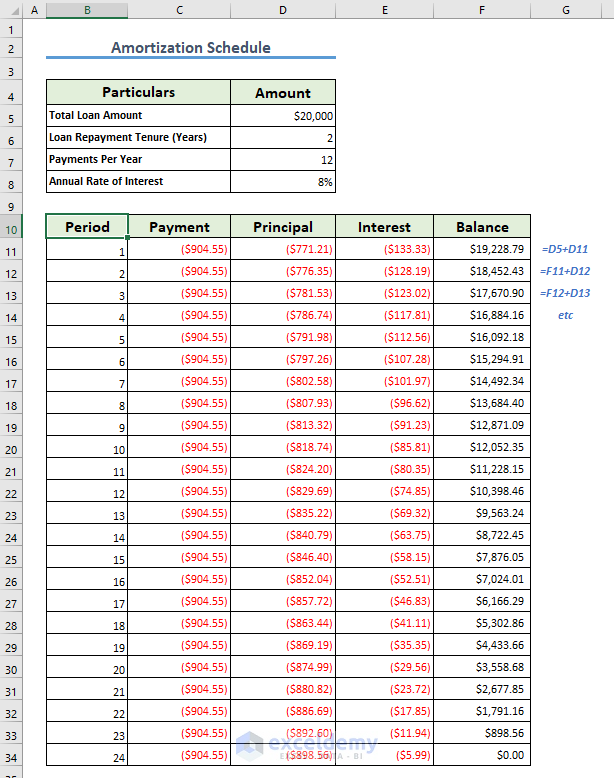The height and width of the screenshot is (778, 614).
Task: Click the principal cell ($797.26)
Action: click(x=283, y=359)
